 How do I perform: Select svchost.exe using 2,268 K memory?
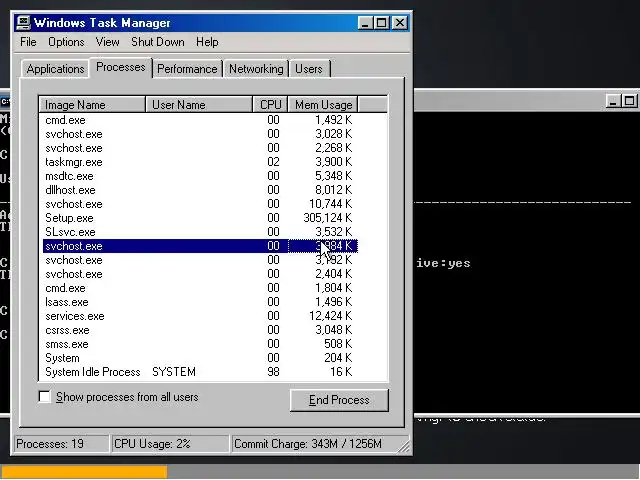[x=200, y=148]
